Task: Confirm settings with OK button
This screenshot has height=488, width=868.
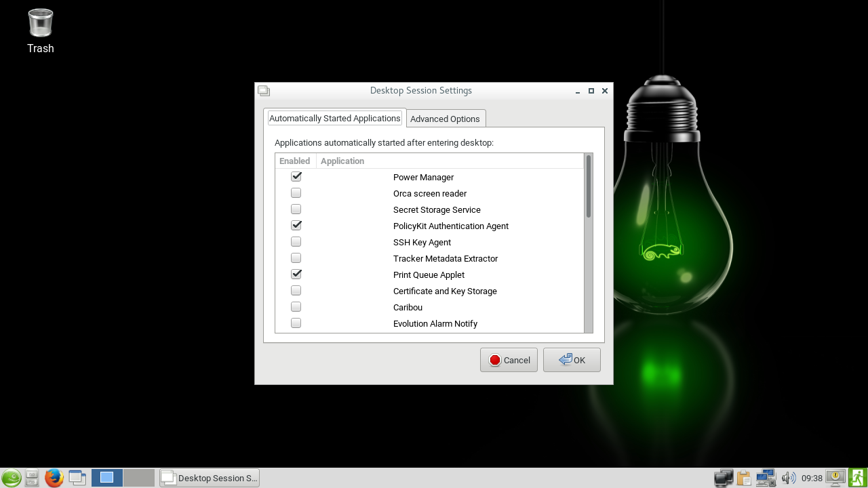Action: pos(572,360)
